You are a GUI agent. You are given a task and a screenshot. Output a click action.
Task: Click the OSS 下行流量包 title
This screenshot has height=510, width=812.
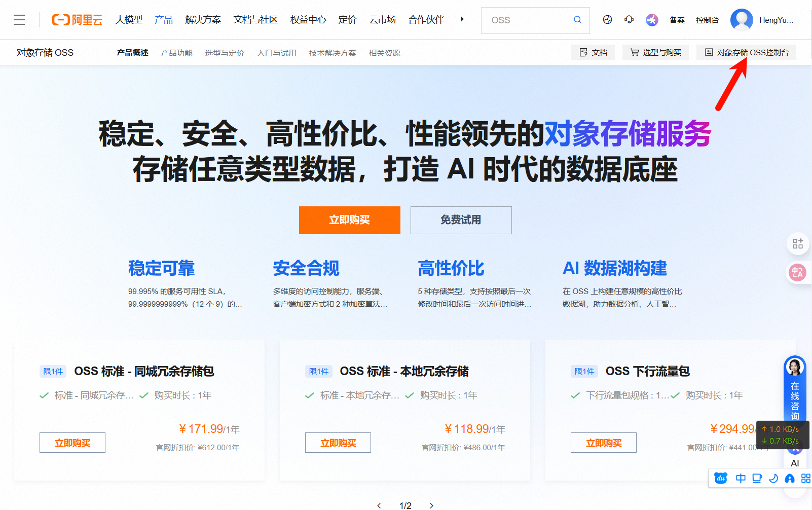pos(648,372)
